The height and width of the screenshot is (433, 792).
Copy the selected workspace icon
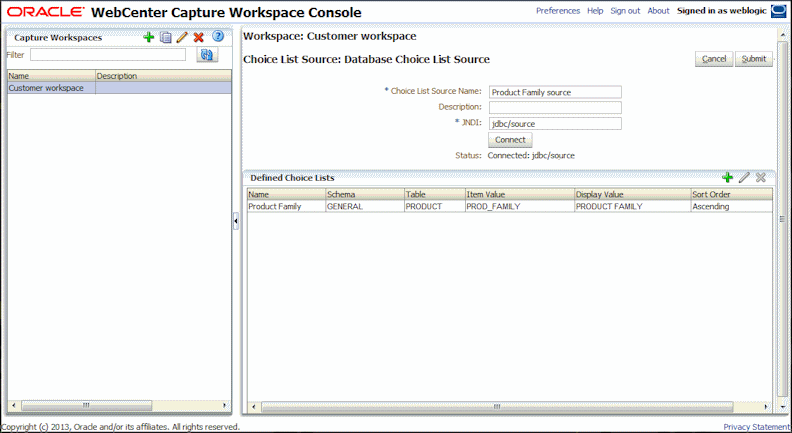[x=165, y=37]
